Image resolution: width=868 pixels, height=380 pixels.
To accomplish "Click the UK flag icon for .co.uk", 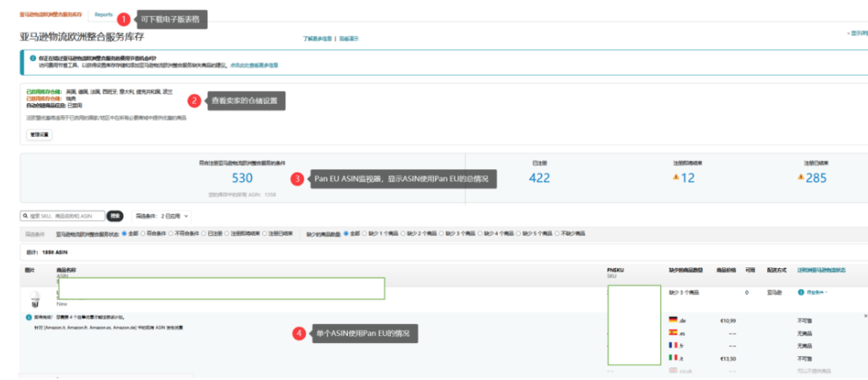I will point(673,371).
